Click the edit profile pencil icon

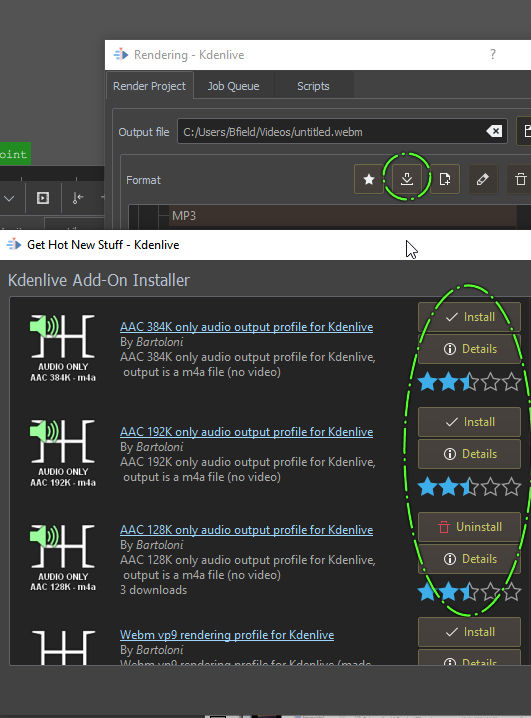[x=482, y=179]
